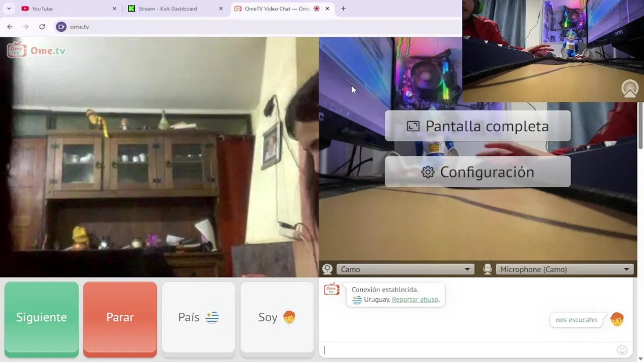644x362 pixels.
Task: Click the user avatar beside nos escucahn
Action: (x=617, y=319)
